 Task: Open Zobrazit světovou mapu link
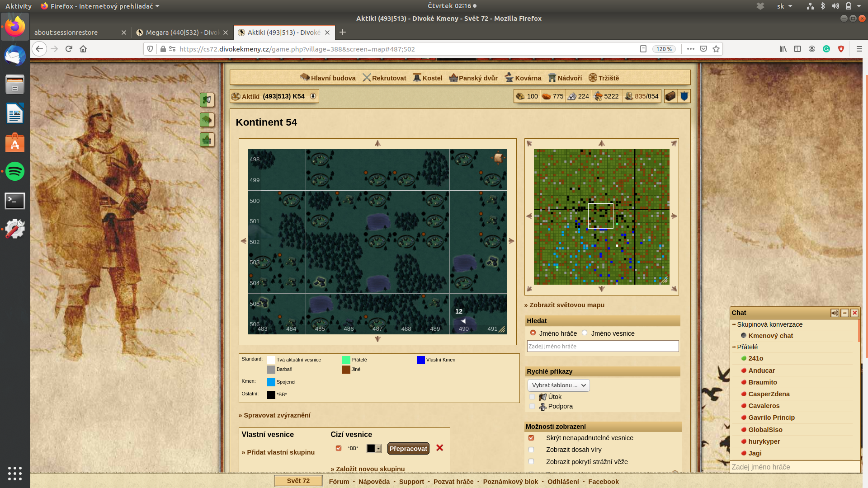[x=564, y=305]
